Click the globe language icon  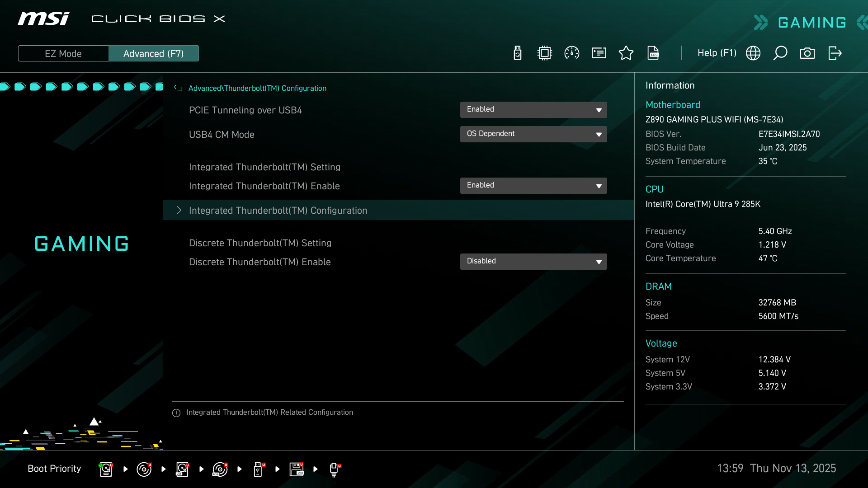click(x=753, y=53)
